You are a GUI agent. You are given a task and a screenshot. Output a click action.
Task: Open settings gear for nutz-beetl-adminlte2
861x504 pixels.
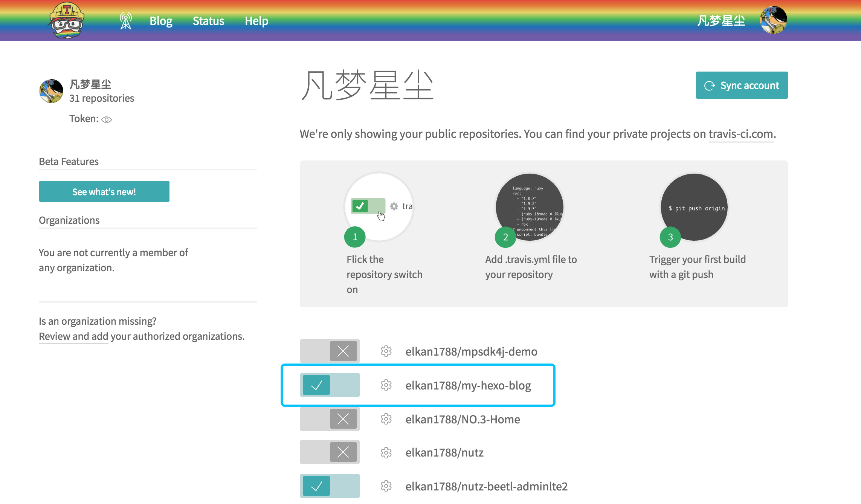tap(386, 486)
